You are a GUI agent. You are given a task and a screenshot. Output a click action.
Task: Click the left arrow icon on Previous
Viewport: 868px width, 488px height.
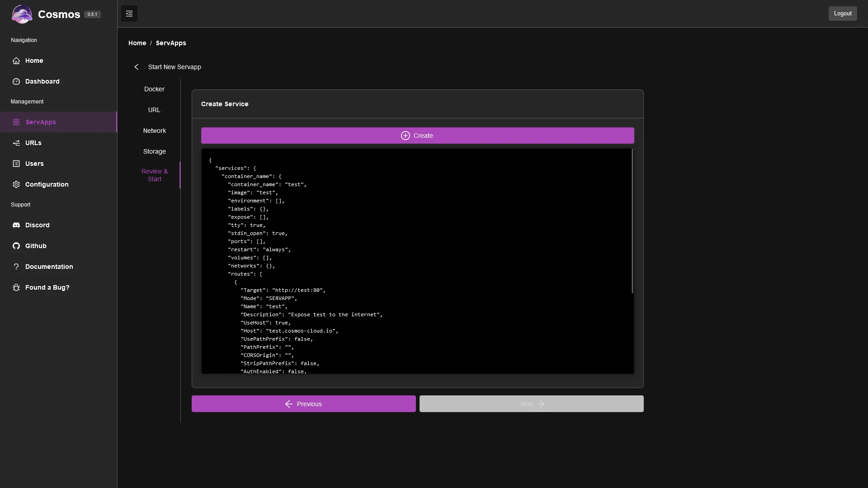289,404
